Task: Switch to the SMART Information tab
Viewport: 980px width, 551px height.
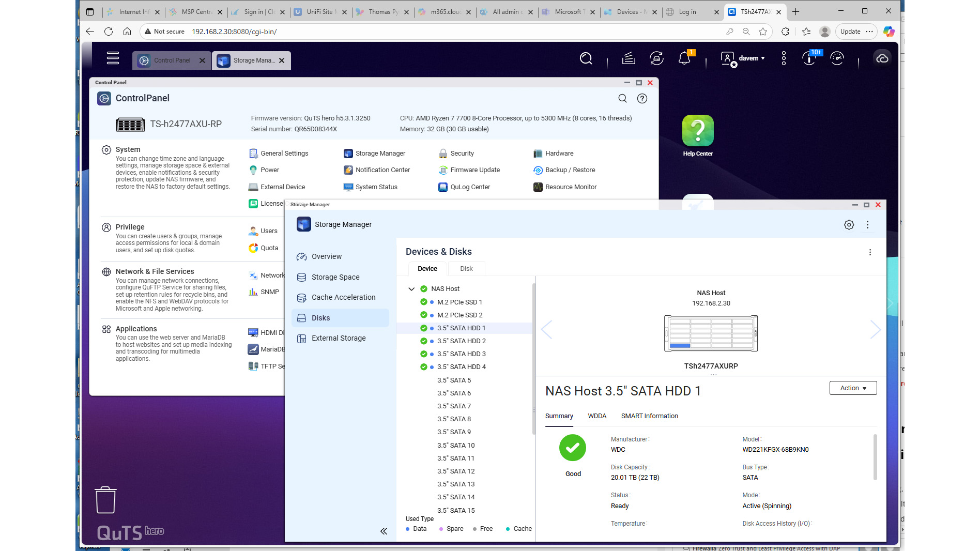Action: [x=650, y=416]
